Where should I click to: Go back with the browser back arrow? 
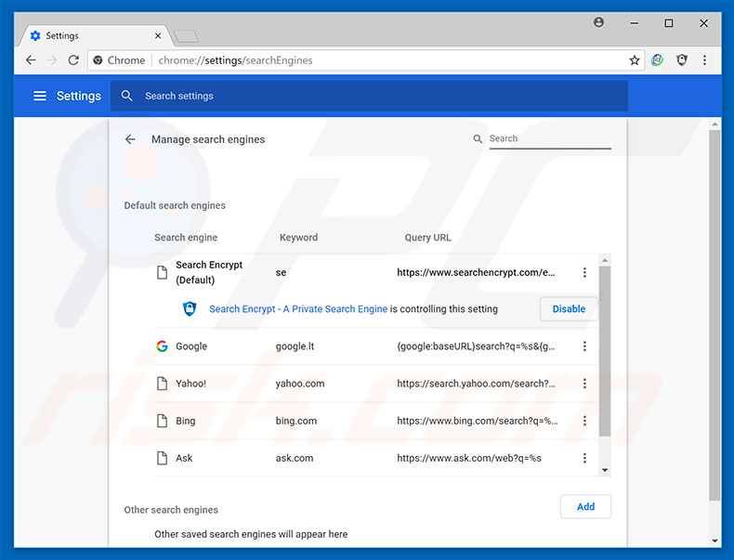tap(31, 60)
